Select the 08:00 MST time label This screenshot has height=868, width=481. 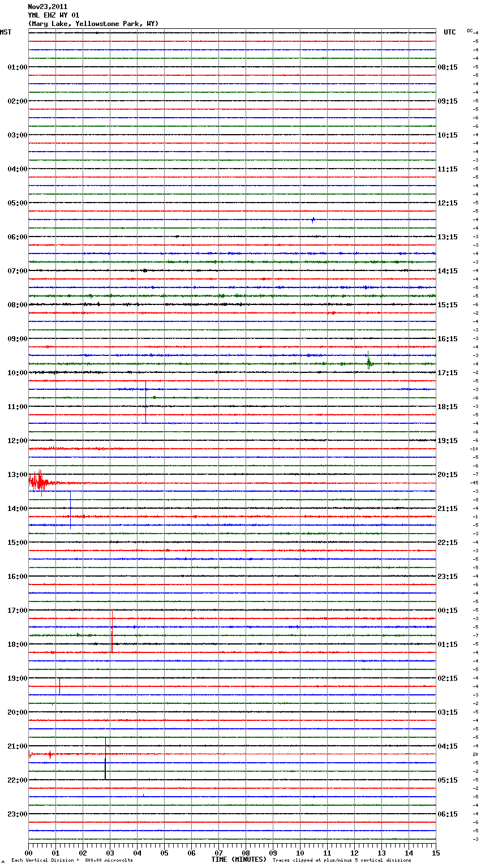[x=17, y=305]
